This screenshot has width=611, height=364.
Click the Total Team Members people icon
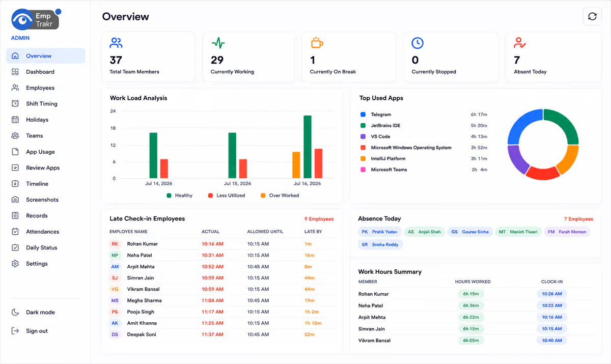[x=116, y=43]
